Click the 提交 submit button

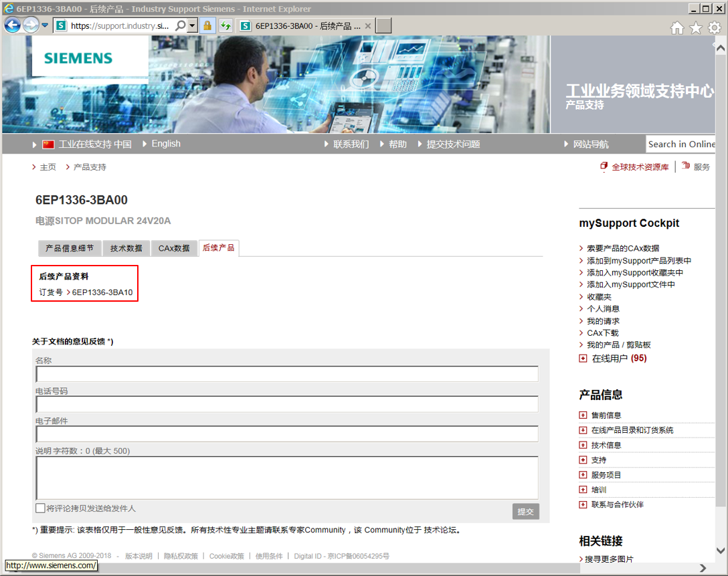pyautogui.click(x=525, y=512)
